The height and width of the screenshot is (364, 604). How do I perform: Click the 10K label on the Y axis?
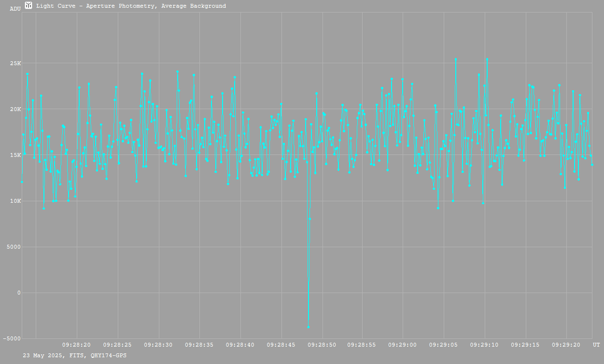15,201
